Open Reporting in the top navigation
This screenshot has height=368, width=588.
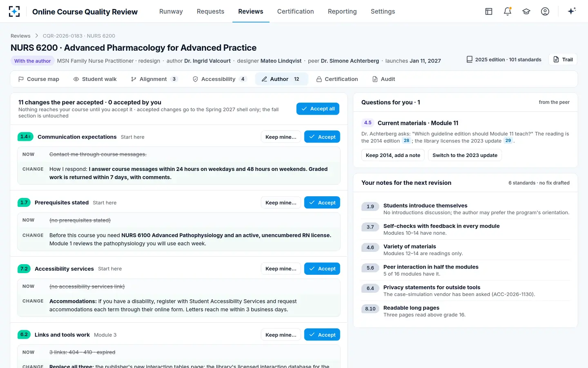[x=342, y=11]
